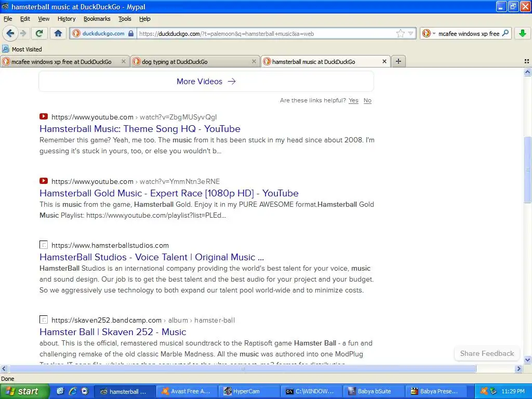Image resolution: width=532 pixels, height=399 pixels.
Task: Open Hamster Ball Skaven 252 Music result
Action: (x=113, y=332)
